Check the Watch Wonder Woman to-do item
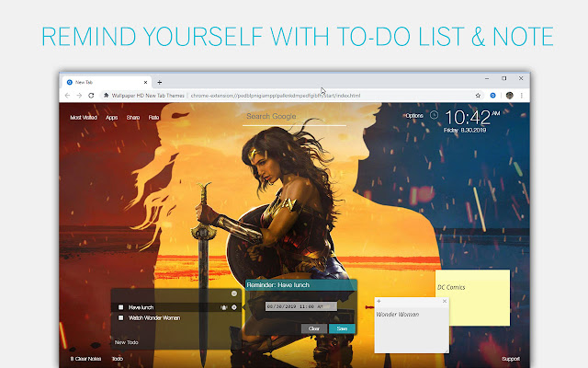588x368 pixels. tap(120, 317)
